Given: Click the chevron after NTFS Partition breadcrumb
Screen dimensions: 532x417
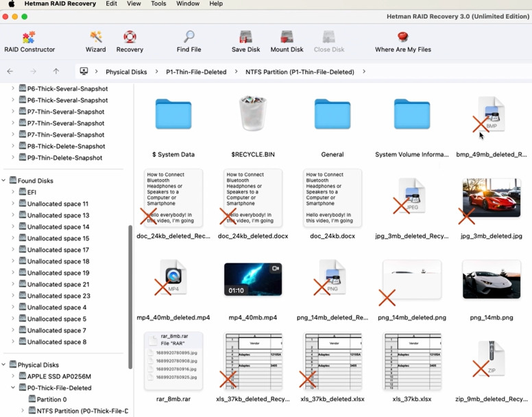Looking at the screenshot, I should [364, 71].
